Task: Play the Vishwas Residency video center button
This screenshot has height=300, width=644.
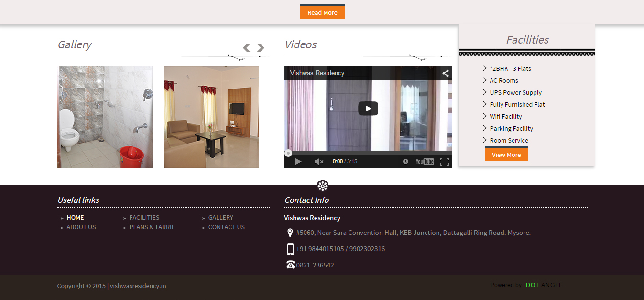Action: (368, 109)
